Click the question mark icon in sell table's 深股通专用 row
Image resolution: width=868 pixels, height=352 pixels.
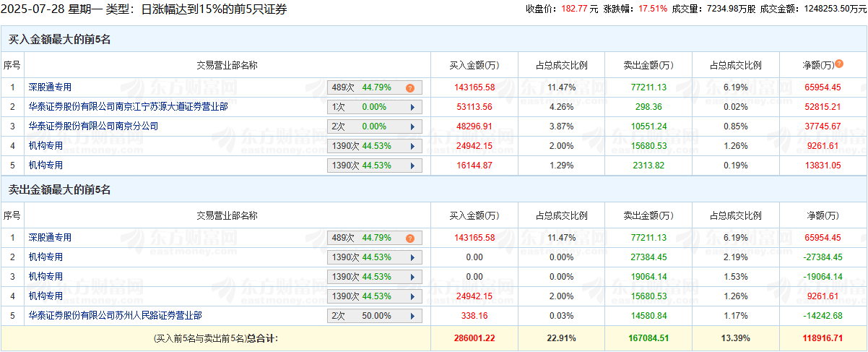coord(409,238)
